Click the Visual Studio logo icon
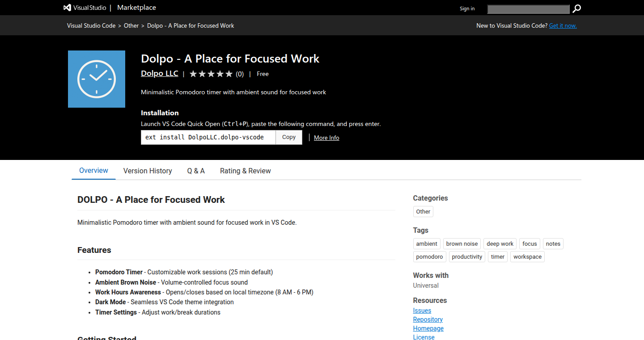The height and width of the screenshot is (340, 644). (x=68, y=8)
